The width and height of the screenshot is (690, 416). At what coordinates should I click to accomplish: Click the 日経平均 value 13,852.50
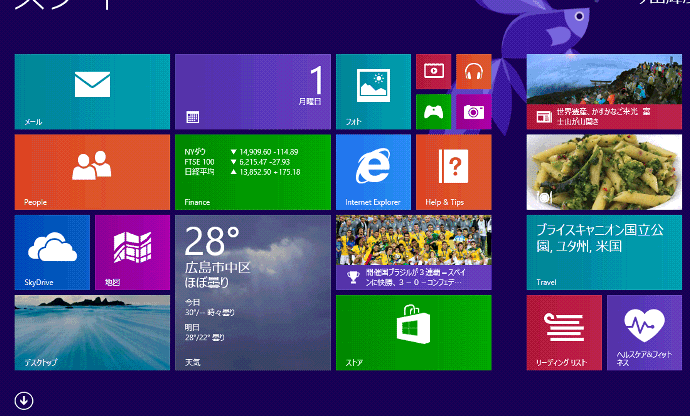click(x=255, y=172)
